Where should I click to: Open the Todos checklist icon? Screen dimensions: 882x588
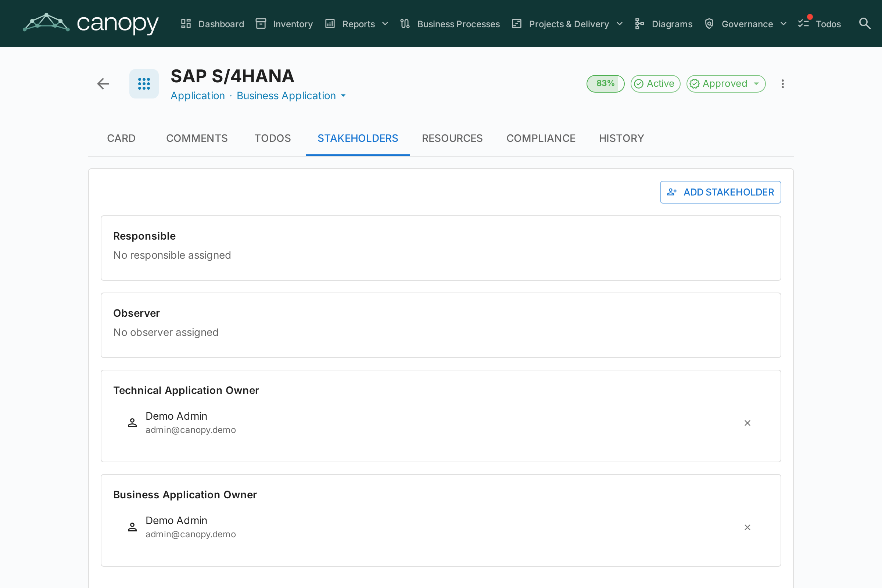click(804, 24)
